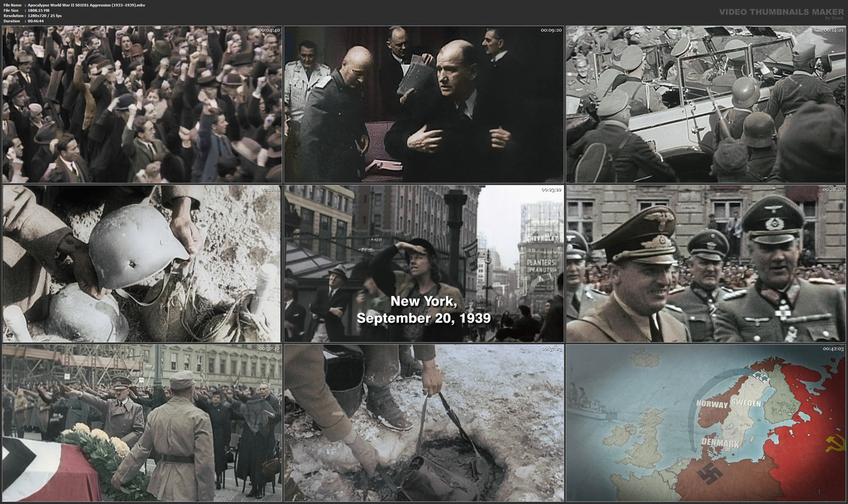Open the thumbnail of smiling German officers

point(706,264)
